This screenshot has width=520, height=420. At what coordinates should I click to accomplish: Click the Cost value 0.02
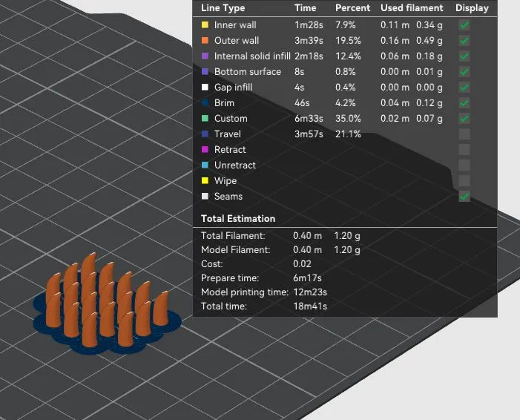coord(302,263)
